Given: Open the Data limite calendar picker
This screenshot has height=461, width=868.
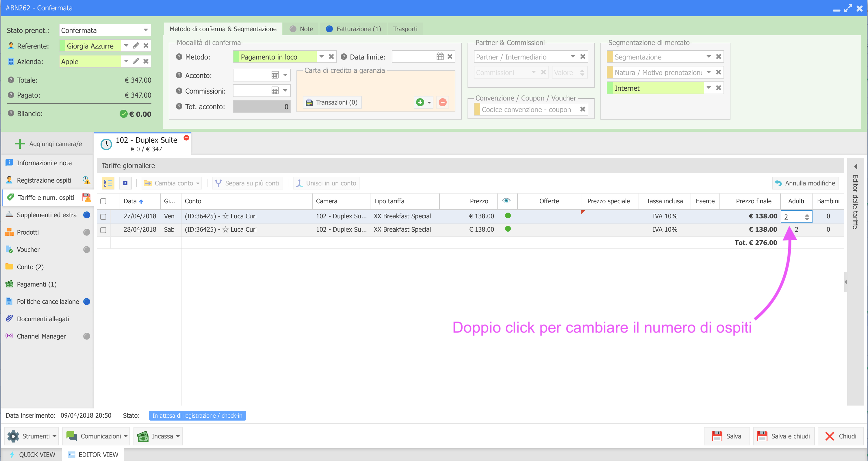Looking at the screenshot, I should pos(440,57).
